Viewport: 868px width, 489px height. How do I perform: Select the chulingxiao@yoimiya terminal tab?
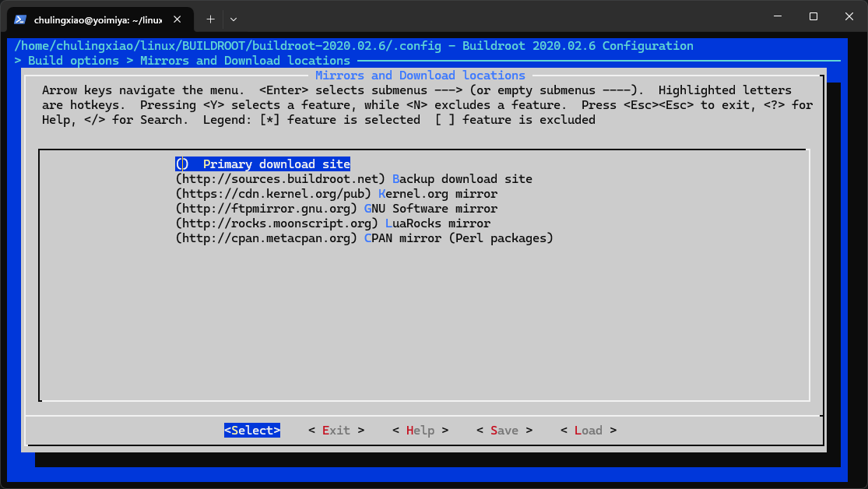point(100,19)
